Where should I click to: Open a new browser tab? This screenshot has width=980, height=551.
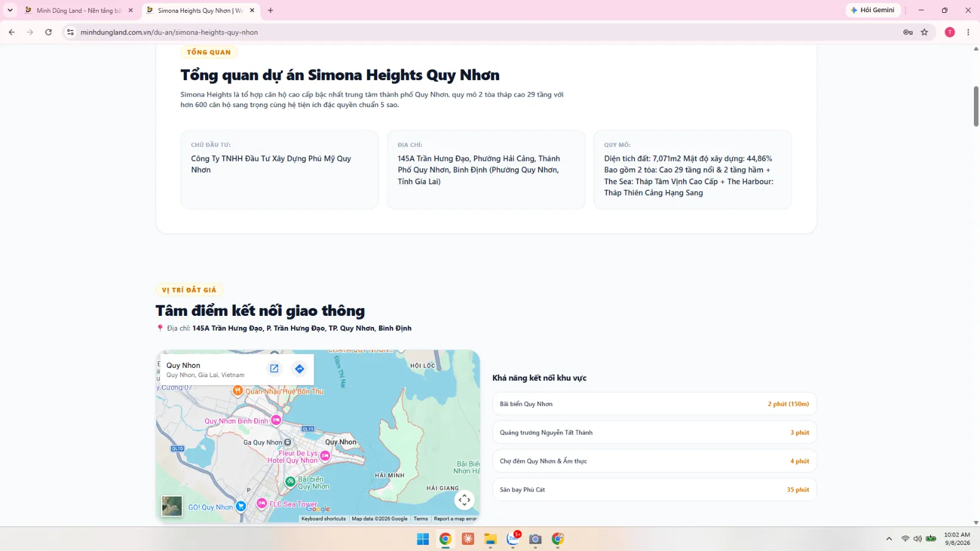pyautogui.click(x=270, y=10)
